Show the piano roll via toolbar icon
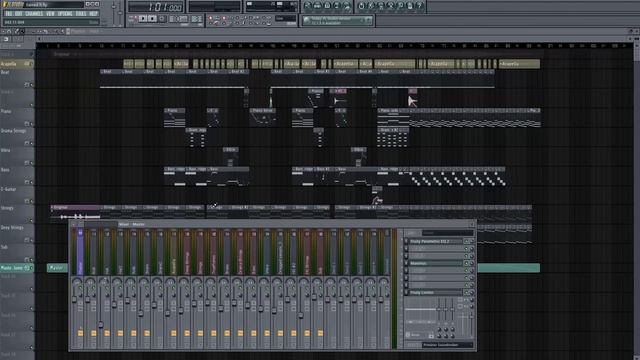640x360 pixels. [327, 6]
